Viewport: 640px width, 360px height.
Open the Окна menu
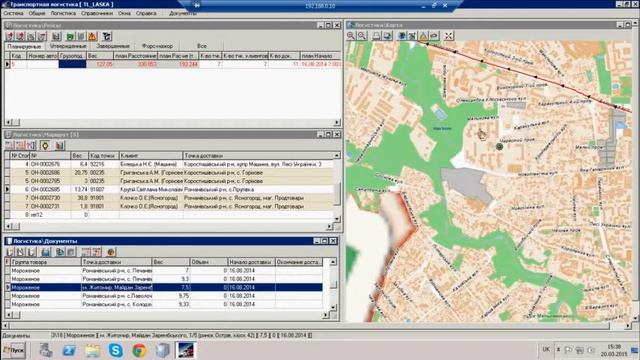124,13
